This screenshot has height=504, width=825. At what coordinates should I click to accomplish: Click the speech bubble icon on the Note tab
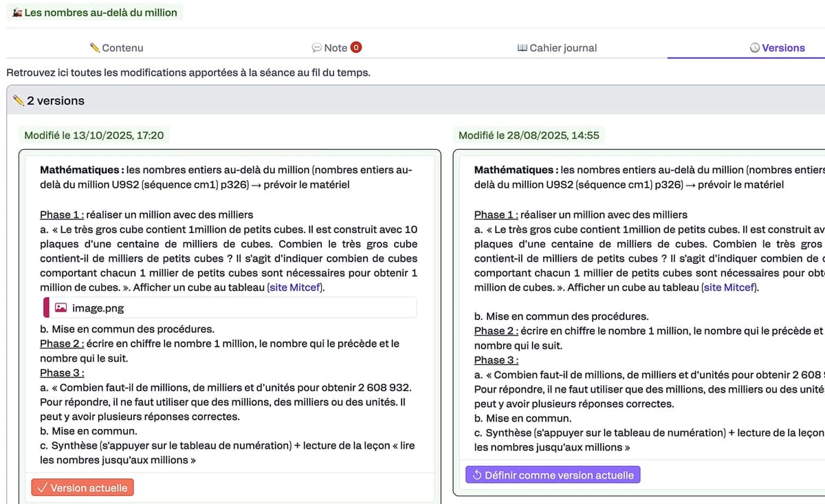[x=317, y=48]
